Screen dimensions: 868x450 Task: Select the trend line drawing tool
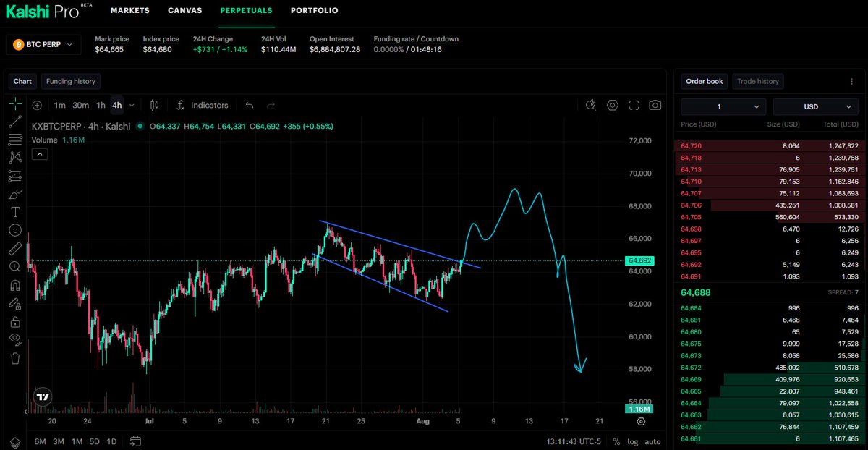coord(15,122)
